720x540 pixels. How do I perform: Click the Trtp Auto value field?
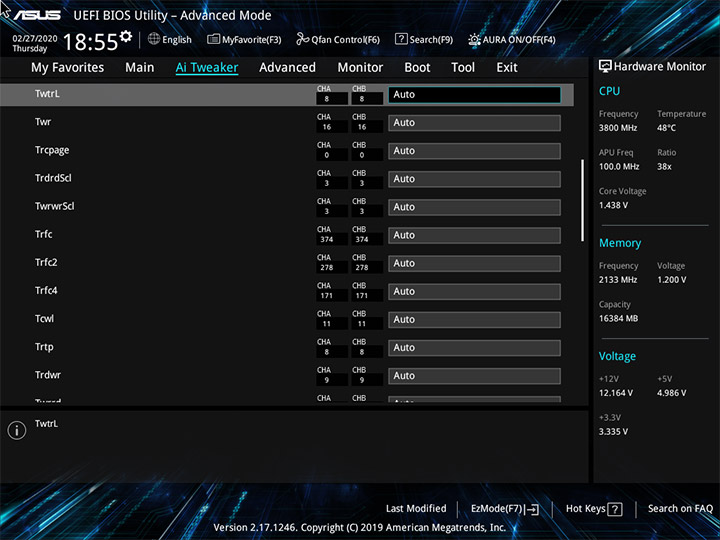point(474,348)
